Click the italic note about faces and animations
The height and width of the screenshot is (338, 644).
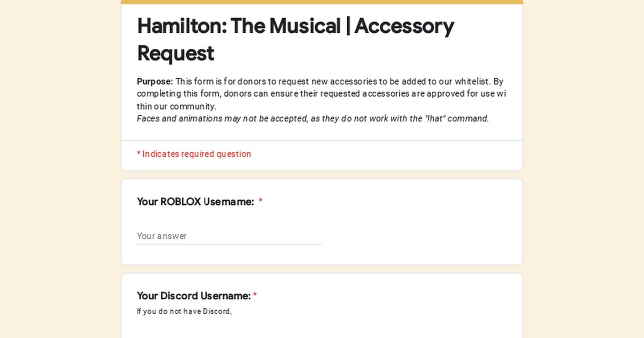(313, 118)
